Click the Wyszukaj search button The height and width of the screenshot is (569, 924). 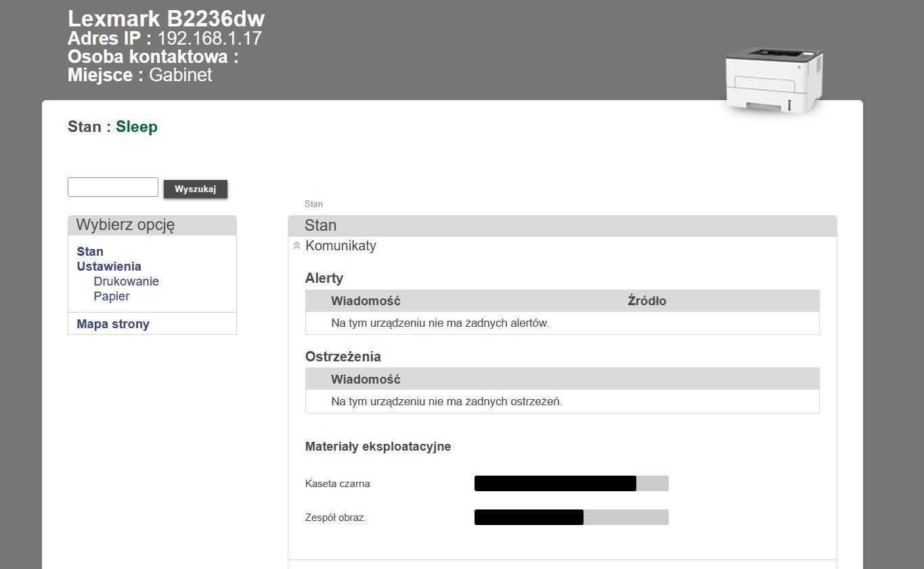pyautogui.click(x=196, y=189)
